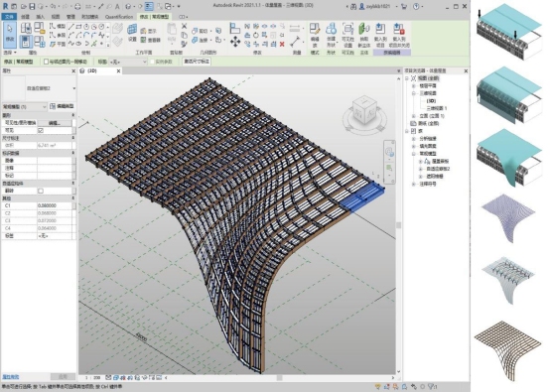This screenshot has width=550, height=392.
Task: Toggle the visible checkbox in Properties panel
Action: click(41, 130)
